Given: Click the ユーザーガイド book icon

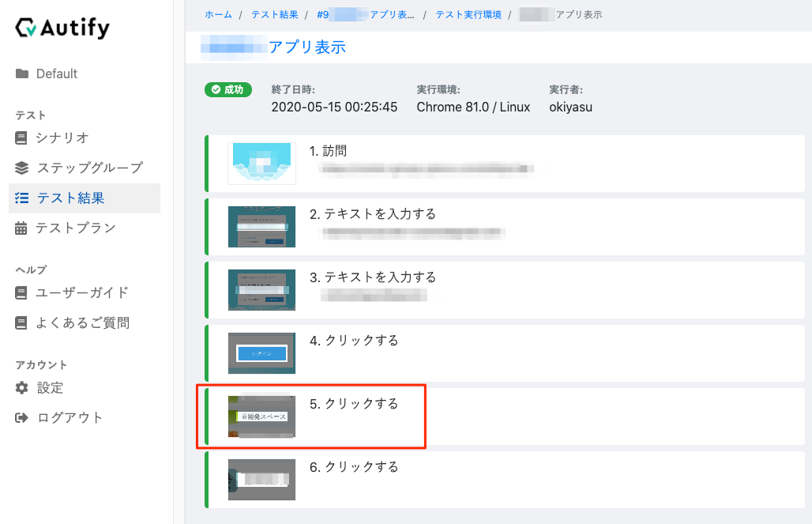Looking at the screenshot, I should (x=23, y=292).
